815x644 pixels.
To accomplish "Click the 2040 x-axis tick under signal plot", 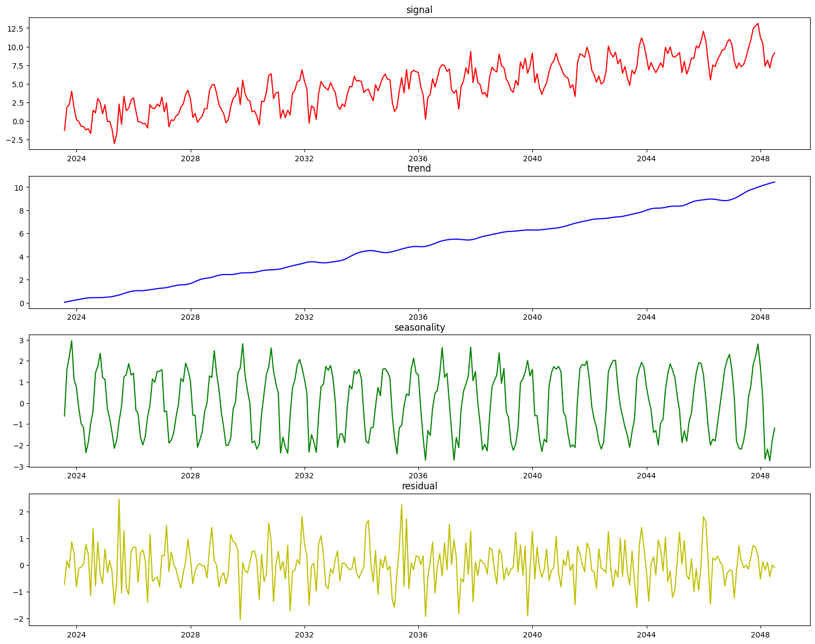I will pos(532,159).
